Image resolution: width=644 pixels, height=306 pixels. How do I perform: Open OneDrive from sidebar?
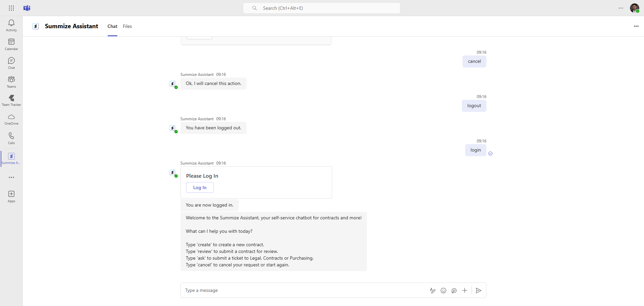tap(11, 119)
